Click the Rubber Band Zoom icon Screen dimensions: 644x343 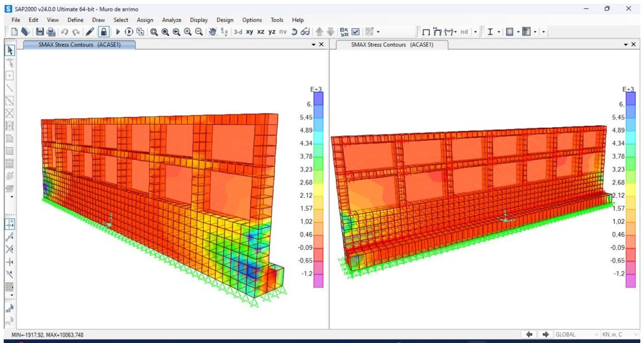(x=154, y=31)
